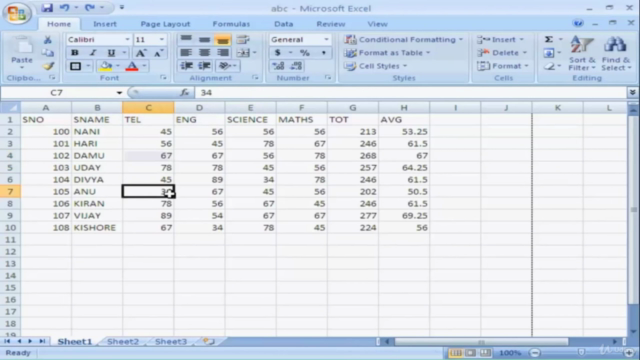Open General number format dropdown
This screenshot has width=640, height=360.
tap(326, 40)
